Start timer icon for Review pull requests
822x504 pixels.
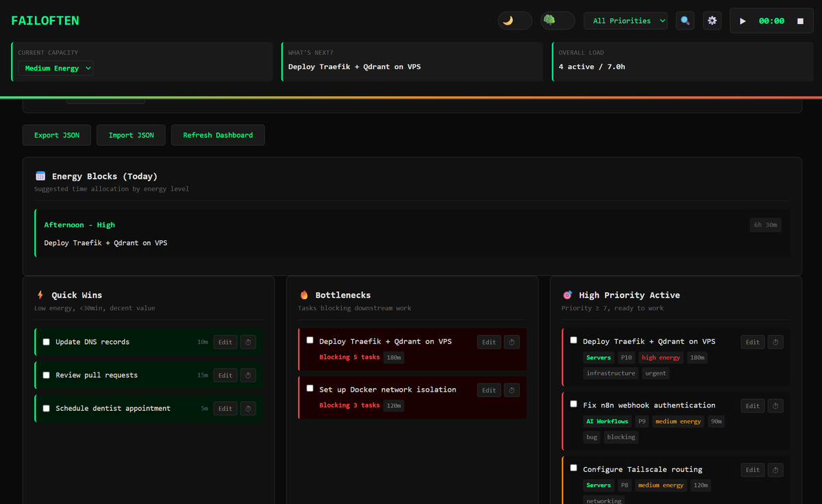click(x=248, y=375)
